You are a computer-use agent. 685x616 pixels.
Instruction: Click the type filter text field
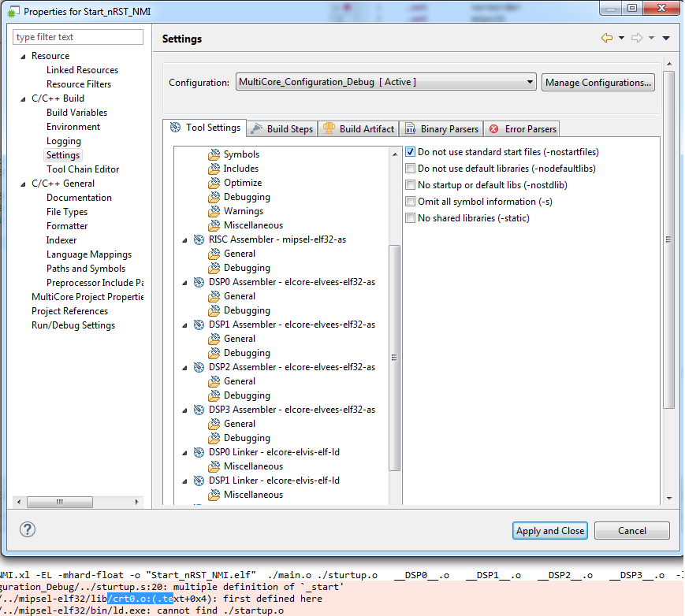pyautogui.click(x=79, y=37)
